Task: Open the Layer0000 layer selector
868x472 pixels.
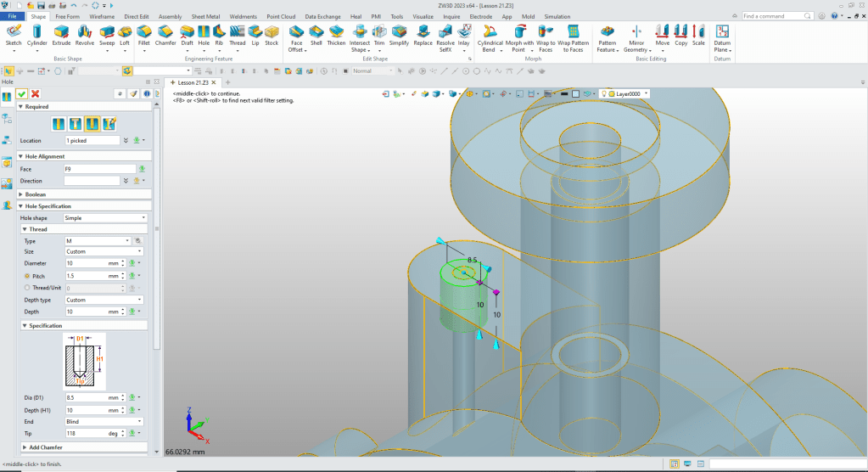Action: pyautogui.click(x=628, y=93)
